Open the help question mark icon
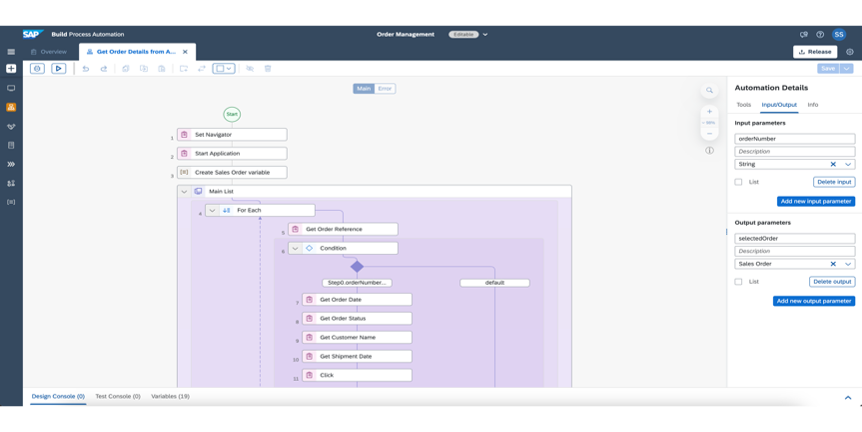Image resolution: width=862 pixels, height=432 pixels. pyautogui.click(x=820, y=34)
